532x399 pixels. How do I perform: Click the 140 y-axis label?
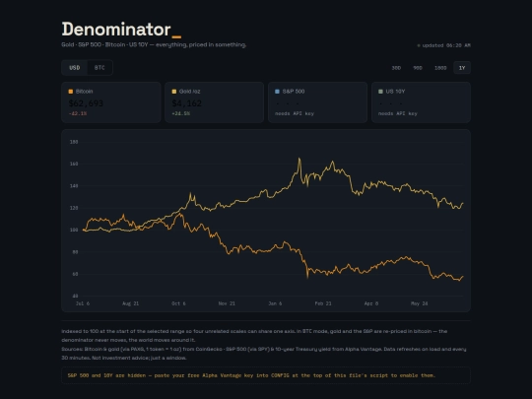click(x=74, y=186)
